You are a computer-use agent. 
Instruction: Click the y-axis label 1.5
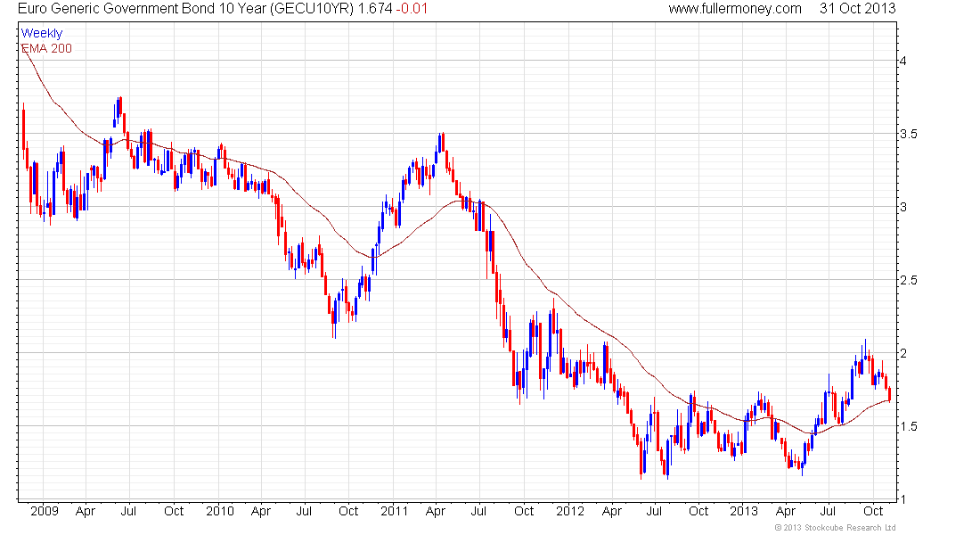tap(908, 427)
